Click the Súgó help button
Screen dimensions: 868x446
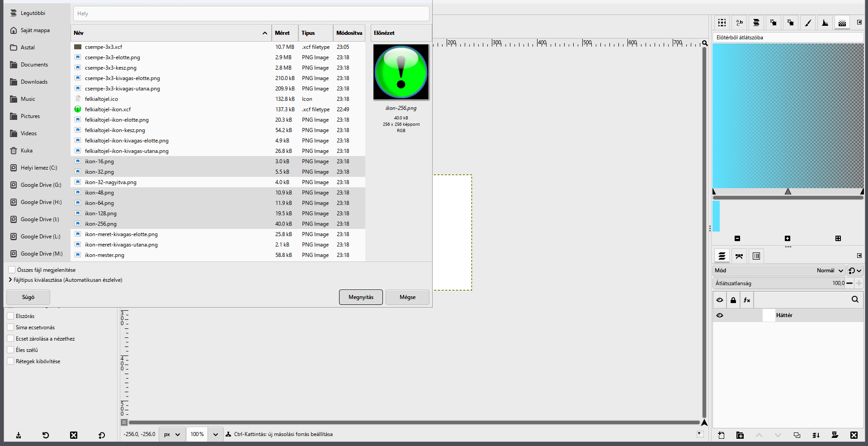pos(28,297)
